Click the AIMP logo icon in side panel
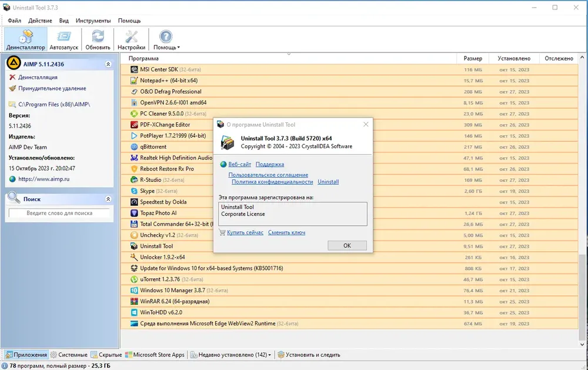 point(14,63)
